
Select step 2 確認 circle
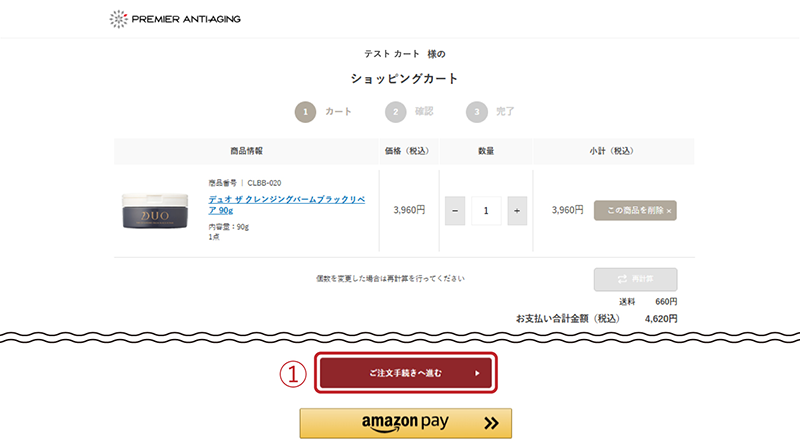395,112
